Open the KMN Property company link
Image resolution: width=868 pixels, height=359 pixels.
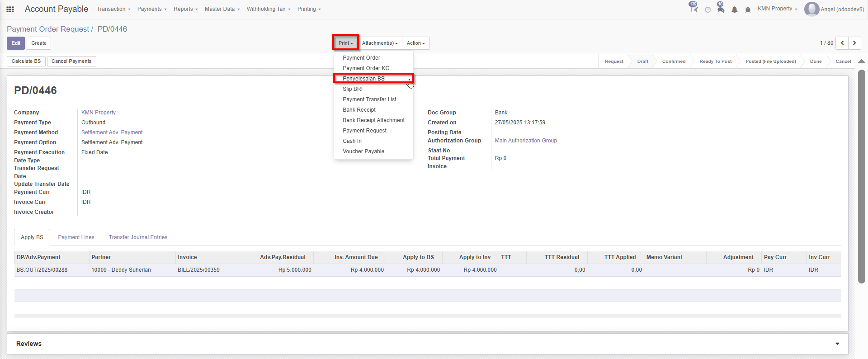pyautogui.click(x=99, y=113)
